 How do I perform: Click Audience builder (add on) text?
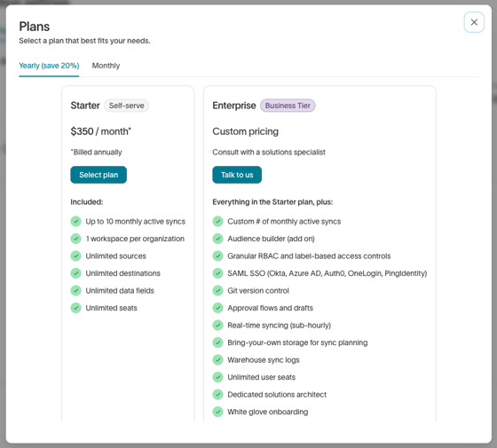click(271, 239)
